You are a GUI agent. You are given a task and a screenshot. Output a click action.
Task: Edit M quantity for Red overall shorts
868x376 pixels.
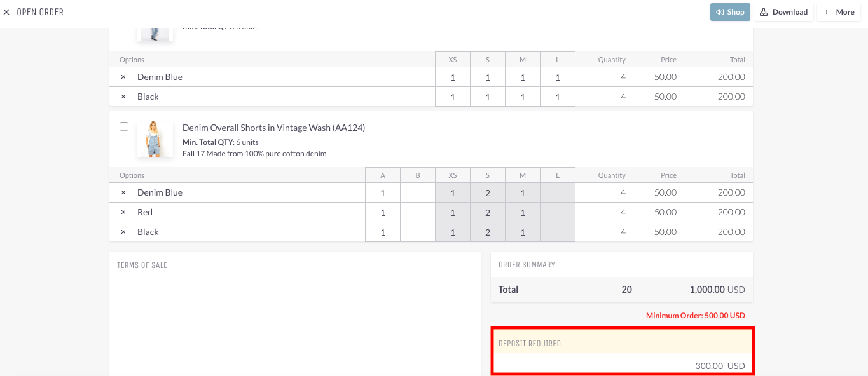[523, 212]
